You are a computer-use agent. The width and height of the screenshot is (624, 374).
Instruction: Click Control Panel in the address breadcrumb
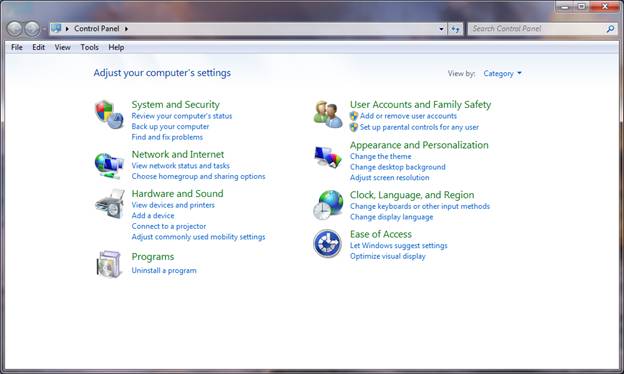tap(97, 29)
